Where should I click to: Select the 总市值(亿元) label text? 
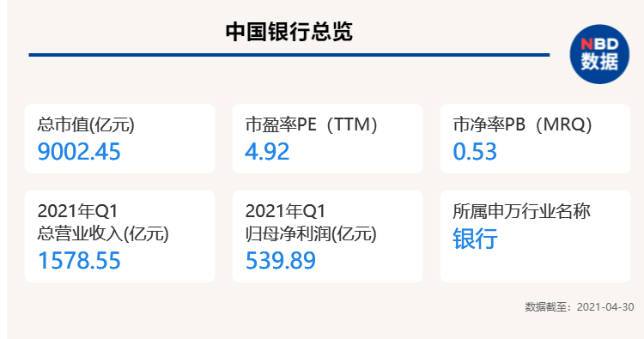86,124
